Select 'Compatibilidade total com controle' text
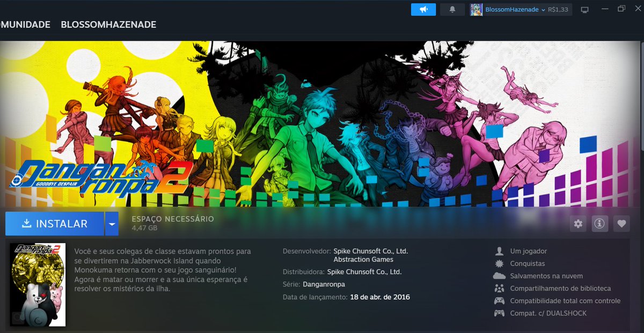 (565, 301)
